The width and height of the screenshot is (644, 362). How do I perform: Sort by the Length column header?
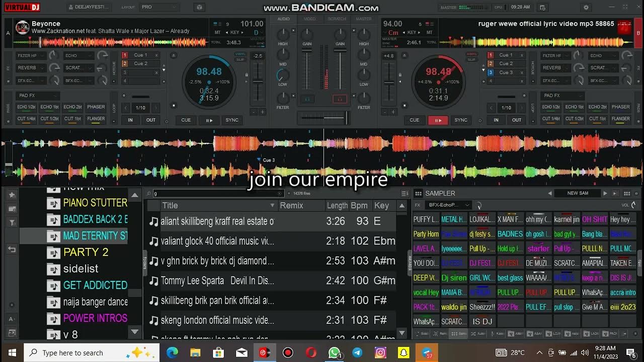(x=337, y=205)
